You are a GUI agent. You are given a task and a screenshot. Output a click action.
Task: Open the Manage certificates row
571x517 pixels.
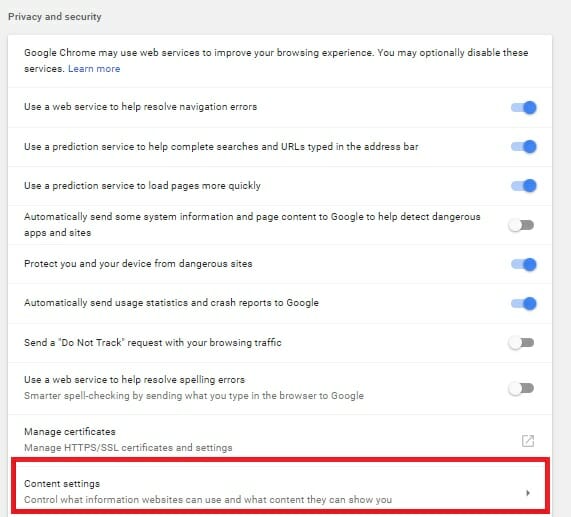click(x=280, y=439)
